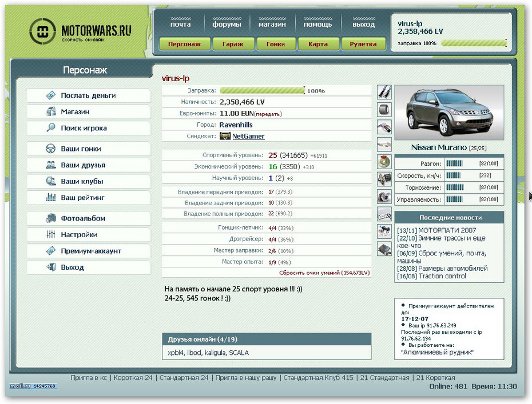
Task: Open Сброс умений, почта, машины news
Action: click(442, 257)
